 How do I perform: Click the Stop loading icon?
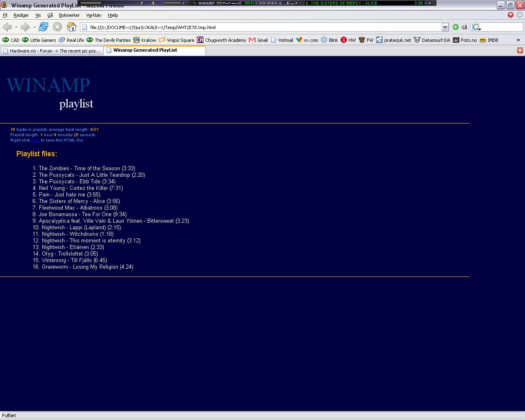(x=57, y=27)
